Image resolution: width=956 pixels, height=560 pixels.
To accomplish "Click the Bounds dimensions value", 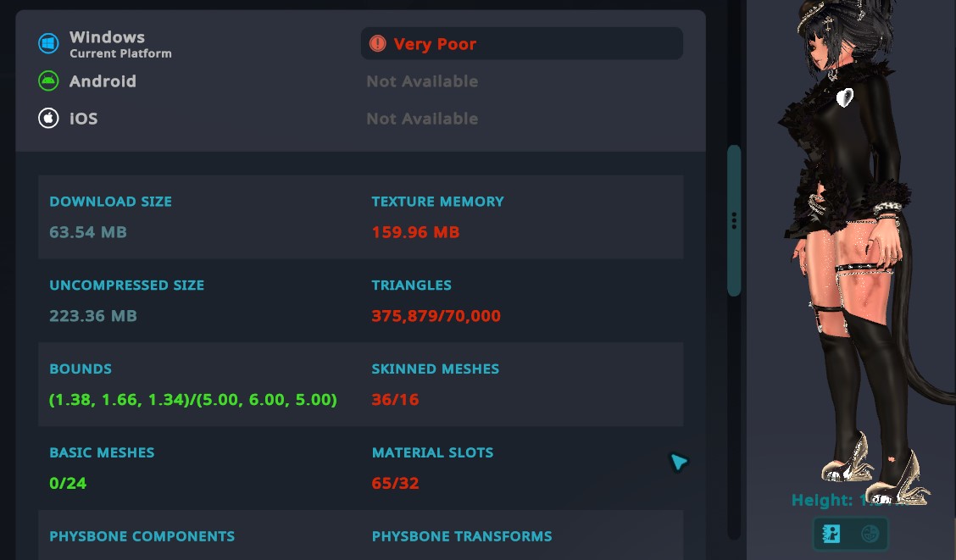I will click(193, 400).
